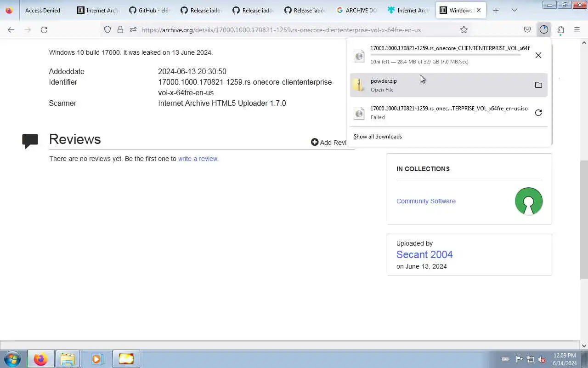588x368 pixels.
Task: Reload the page with the refresh icon
Action: pyautogui.click(x=44, y=29)
